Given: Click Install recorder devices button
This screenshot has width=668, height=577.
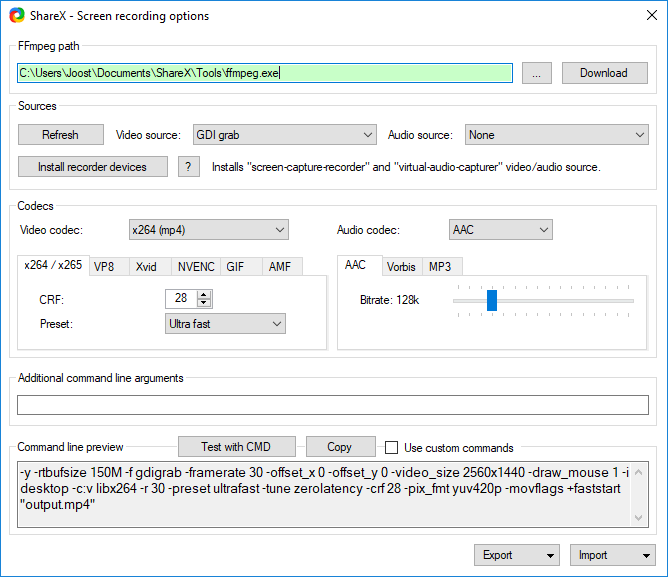Looking at the screenshot, I should [93, 167].
